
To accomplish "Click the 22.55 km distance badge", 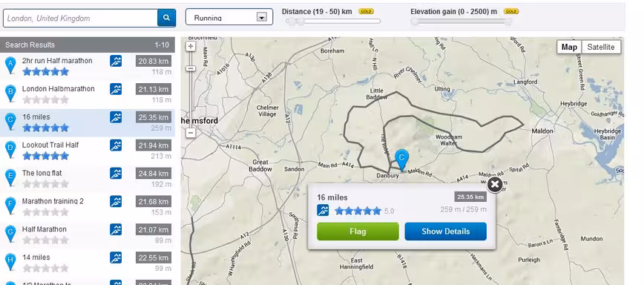I will (153, 258).
